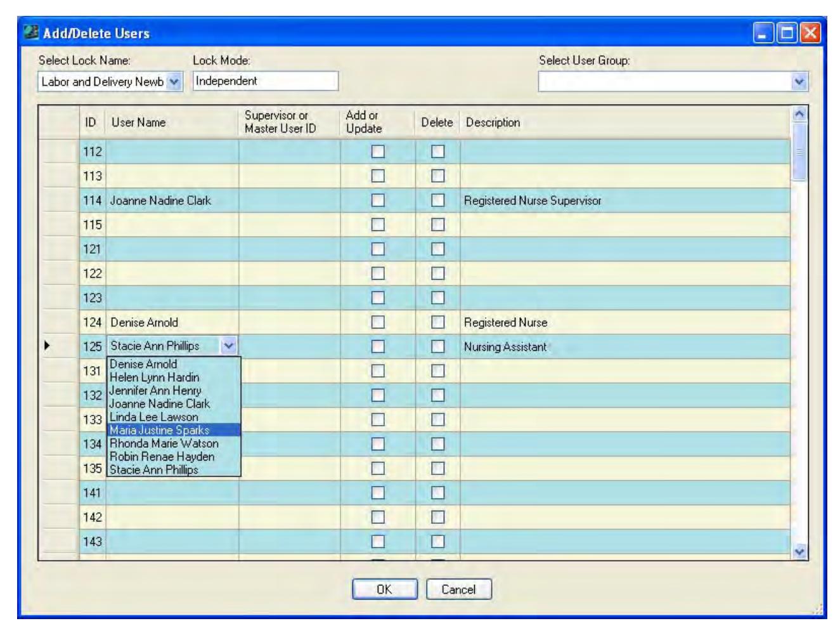Tick the Delete box for Denise Arnold

coord(438,322)
